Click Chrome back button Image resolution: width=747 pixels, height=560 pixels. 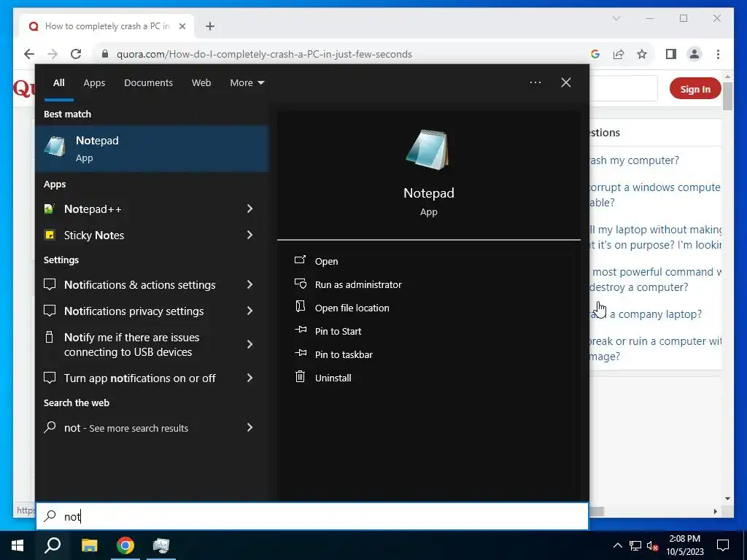tap(29, 54)
